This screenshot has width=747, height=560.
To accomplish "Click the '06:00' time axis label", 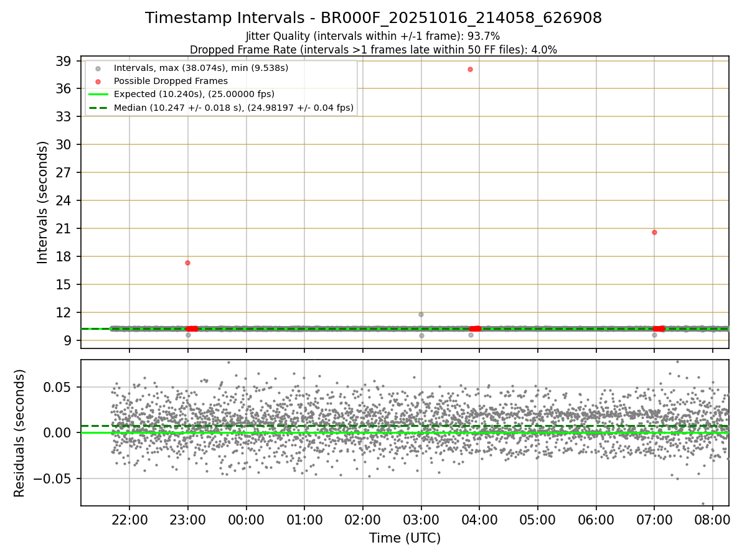I will [x=596, y=520].
